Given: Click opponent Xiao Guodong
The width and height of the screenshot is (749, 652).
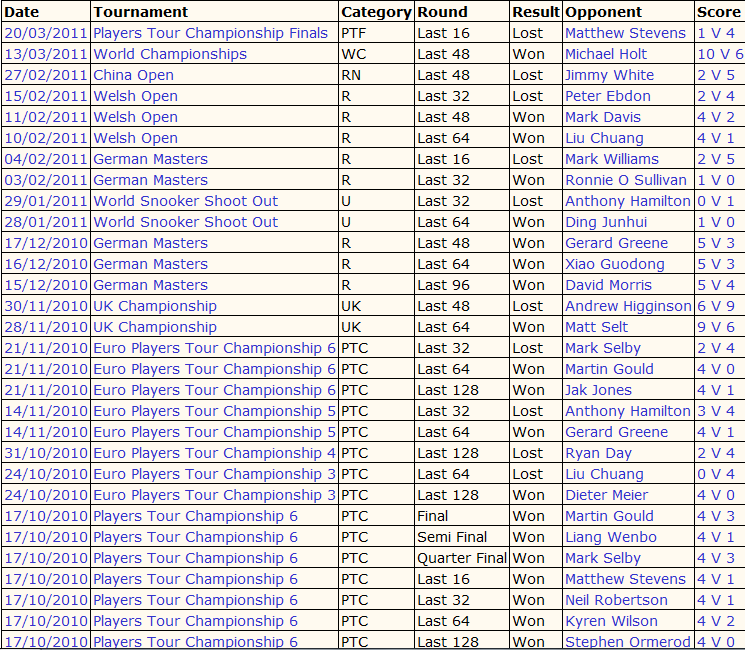Looking at the screenshot, I should [615, 264].
